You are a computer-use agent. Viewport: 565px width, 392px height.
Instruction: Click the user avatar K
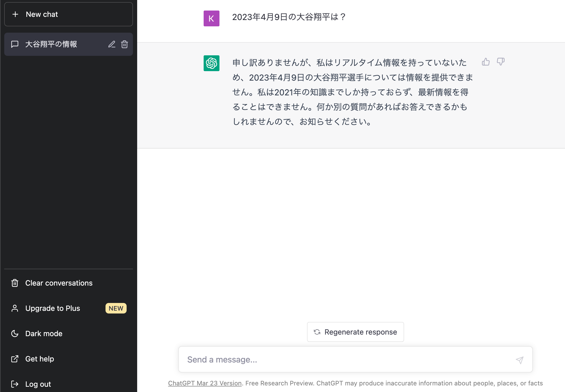[x=211, y=18]
